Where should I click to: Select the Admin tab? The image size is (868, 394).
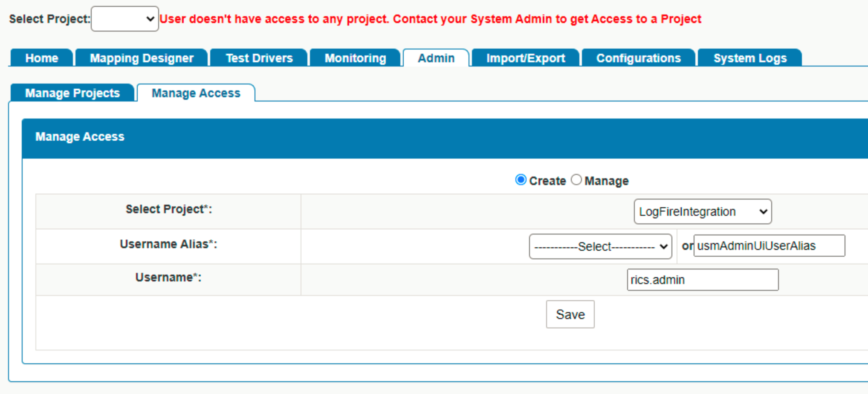coord(435,58)
